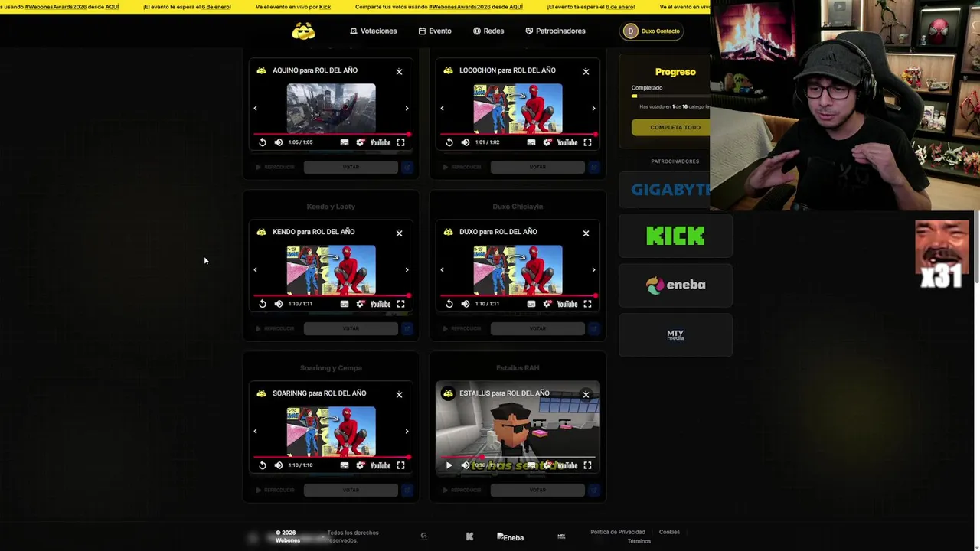Screen dimensions: 980x551
Task: Click VOTAR under the Soarinng y Cempa video
Action: tap(351, 490)
